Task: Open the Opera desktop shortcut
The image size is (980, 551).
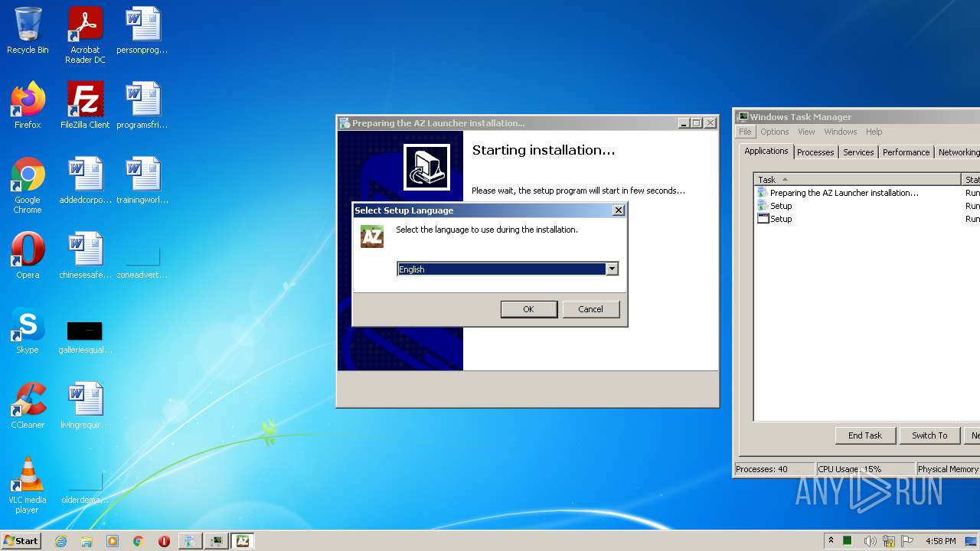Action: 28,256
